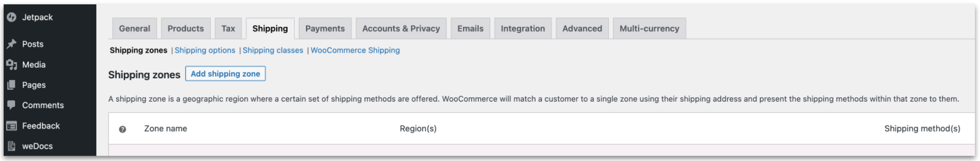Switch to the Emails tab

click(470, 28)
